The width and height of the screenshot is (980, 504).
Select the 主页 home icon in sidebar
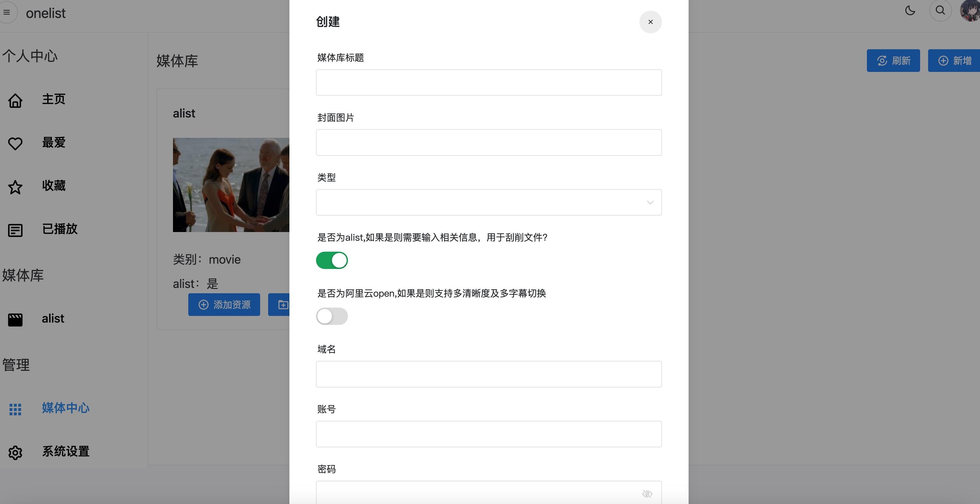(15, 100)
